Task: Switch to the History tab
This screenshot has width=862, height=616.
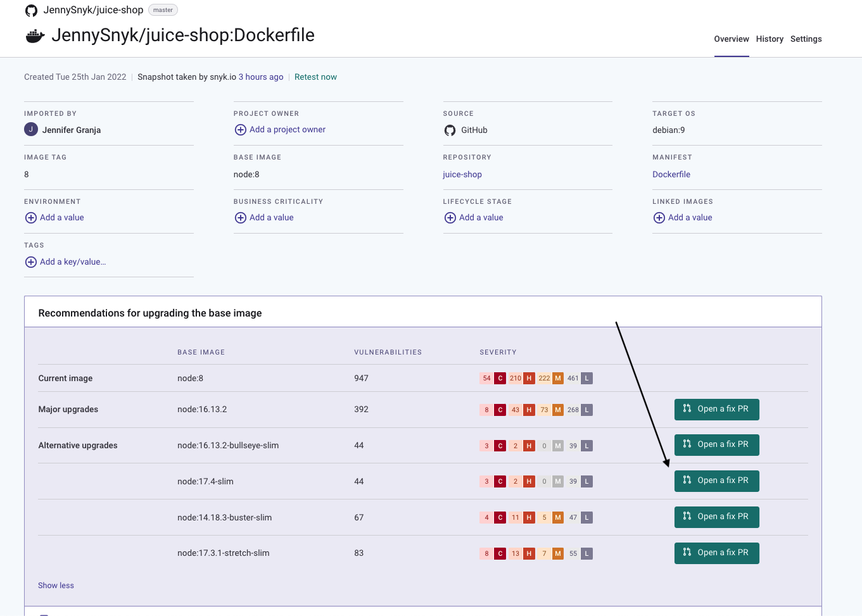Action: click(770, 39)
